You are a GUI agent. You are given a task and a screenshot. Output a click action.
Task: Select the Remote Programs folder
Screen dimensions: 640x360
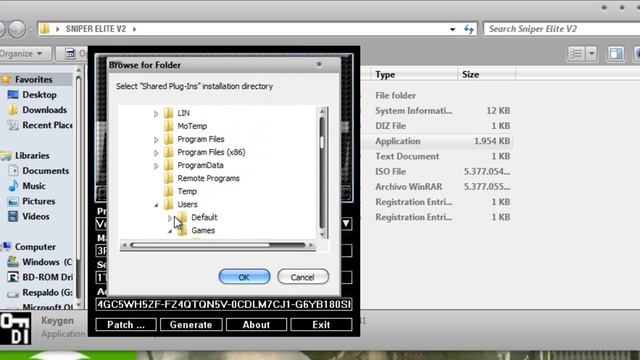[x=208, y=178]
